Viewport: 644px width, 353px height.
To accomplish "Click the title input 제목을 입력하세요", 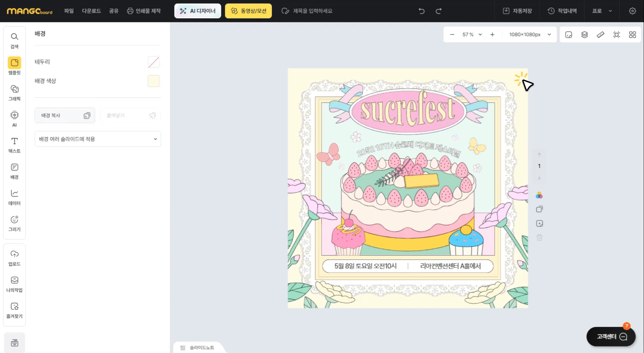I will coord(312,11).
